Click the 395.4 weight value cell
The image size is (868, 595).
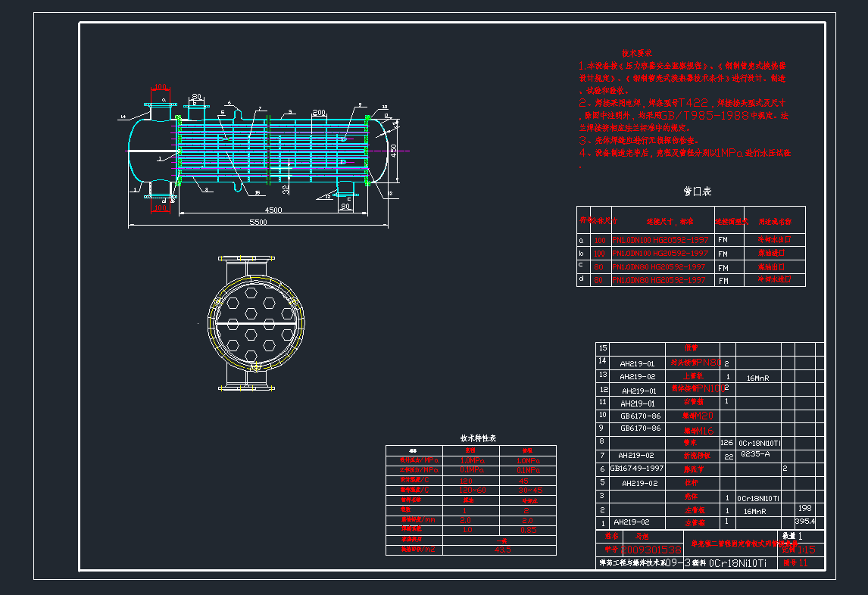pyautogui.click(x=804, y=522)
